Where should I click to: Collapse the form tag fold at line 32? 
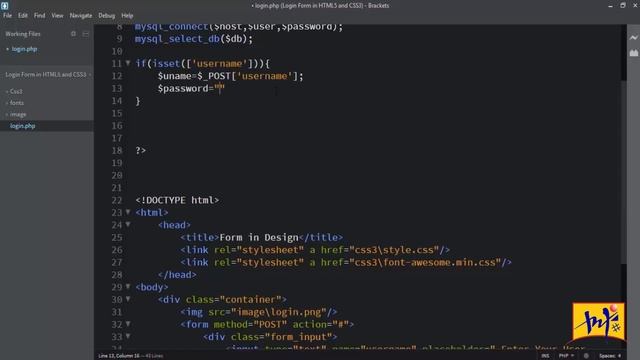128,324
